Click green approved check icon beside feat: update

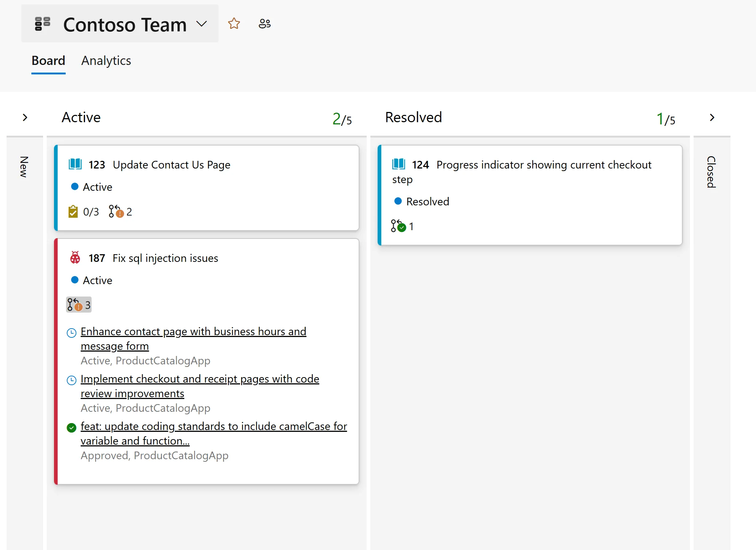click(x=72, y=427)
